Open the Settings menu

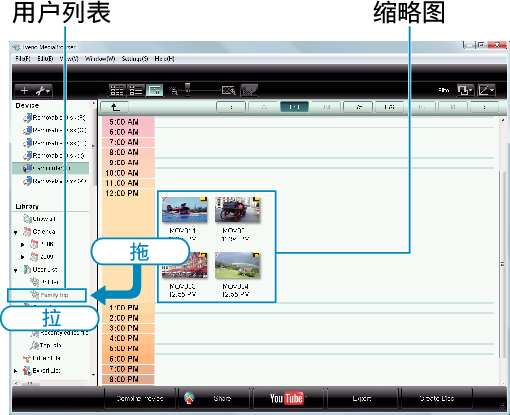point(135,59)
